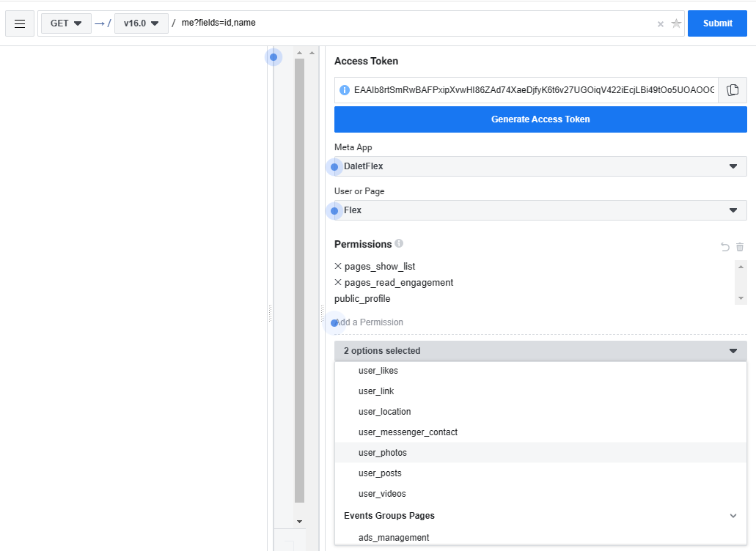
Task: Expand the DaletFlex Meta App dropdown
Action: (x=540, y=166)
